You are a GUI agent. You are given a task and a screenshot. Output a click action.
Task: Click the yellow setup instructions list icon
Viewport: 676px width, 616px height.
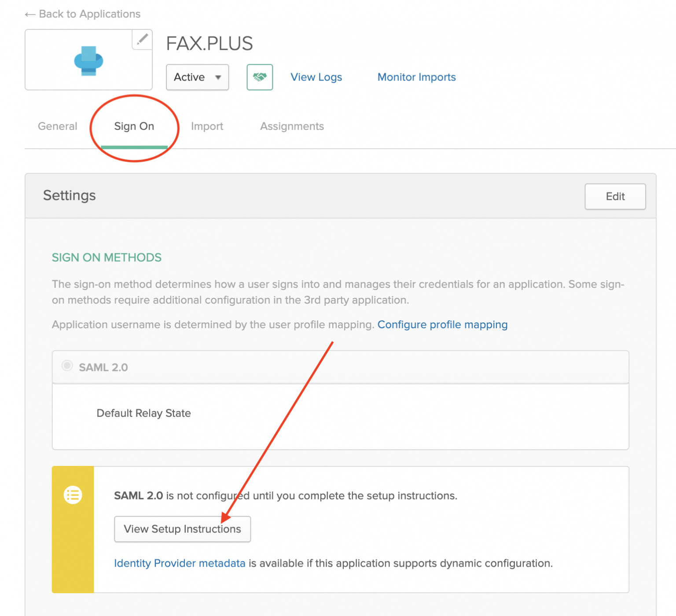[73, 495]
